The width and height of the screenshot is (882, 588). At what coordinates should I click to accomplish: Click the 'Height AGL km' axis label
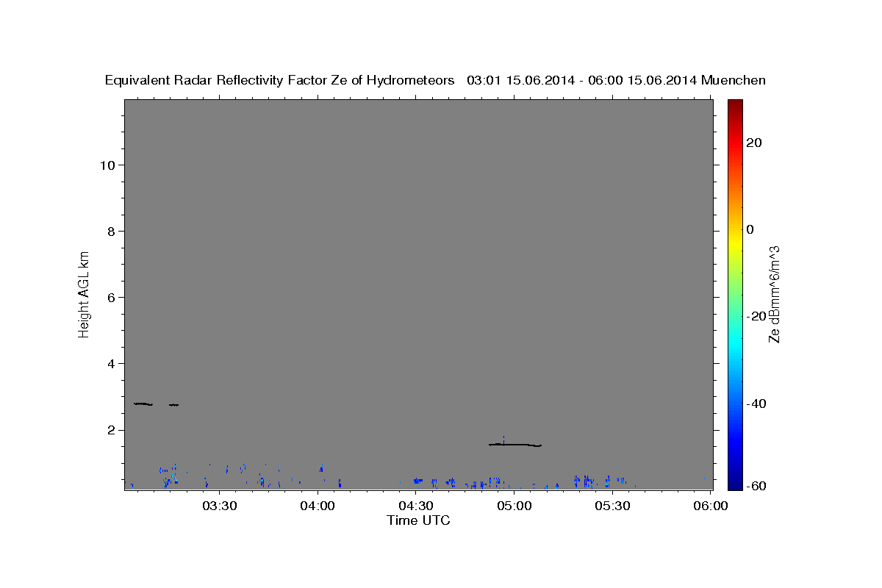pos(85,293)
